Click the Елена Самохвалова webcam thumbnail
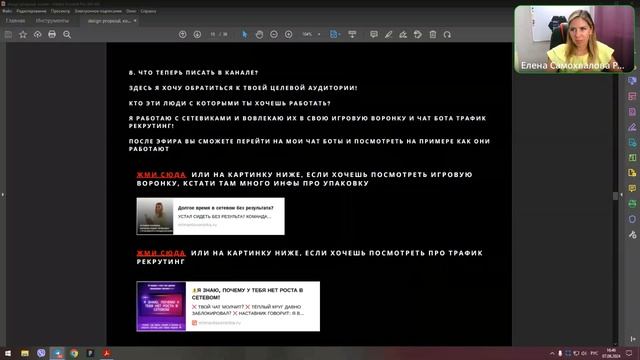 [574, 39]
